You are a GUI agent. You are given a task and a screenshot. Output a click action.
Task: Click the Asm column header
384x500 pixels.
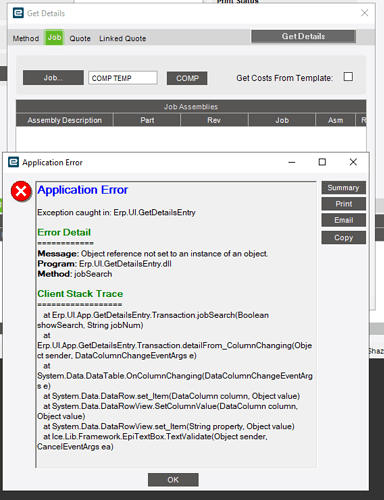pyautogui.click(x=335, y=120)
